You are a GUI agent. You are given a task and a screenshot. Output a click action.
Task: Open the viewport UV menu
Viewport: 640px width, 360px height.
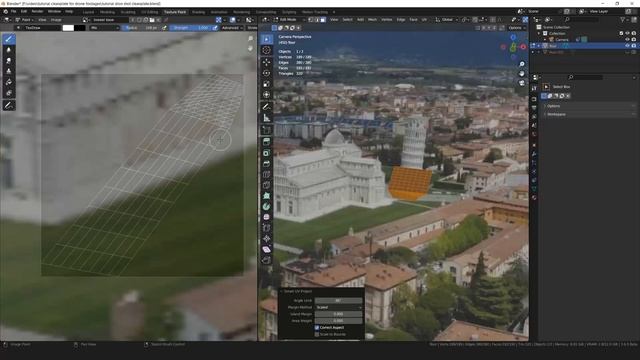tap(424, 20)
